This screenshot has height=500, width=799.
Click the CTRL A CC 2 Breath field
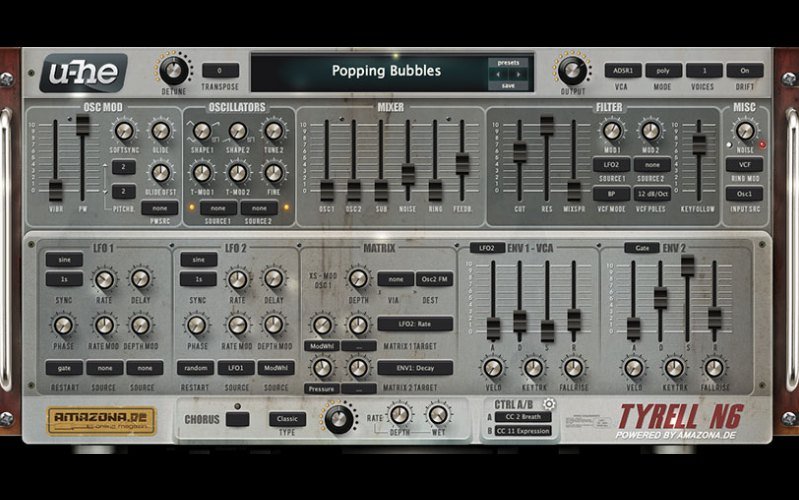coord(523,417)
